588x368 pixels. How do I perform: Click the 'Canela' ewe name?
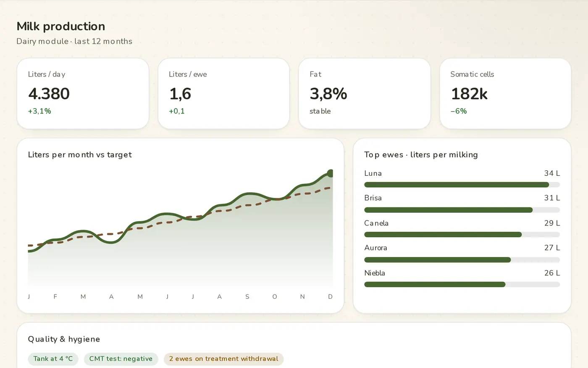tap(376, 223)
